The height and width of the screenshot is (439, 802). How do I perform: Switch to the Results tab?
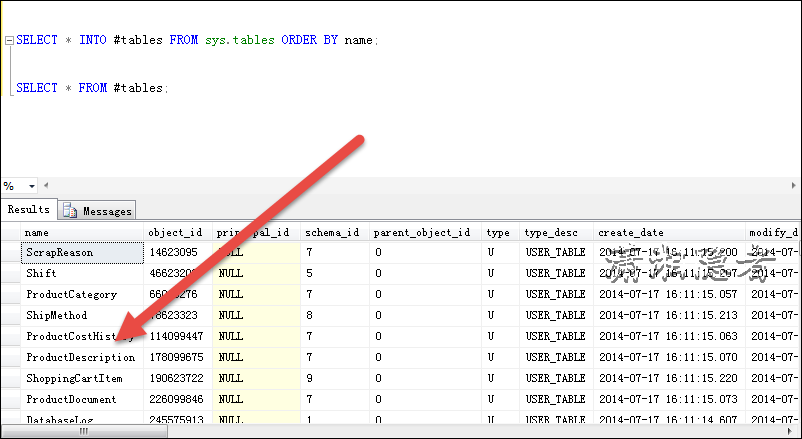coord(29,210)
